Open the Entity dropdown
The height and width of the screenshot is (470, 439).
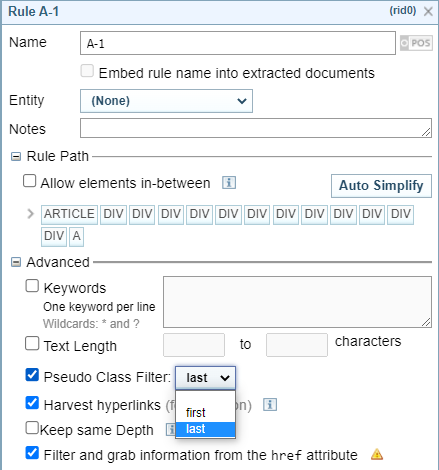(x=166, y=101)
